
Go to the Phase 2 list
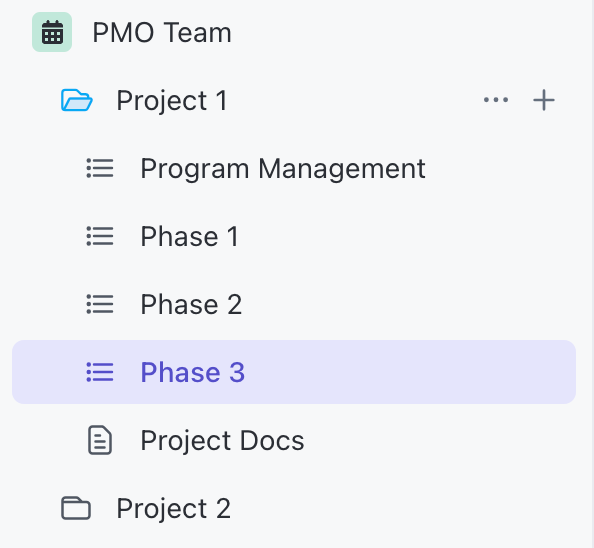pos(191,304)
